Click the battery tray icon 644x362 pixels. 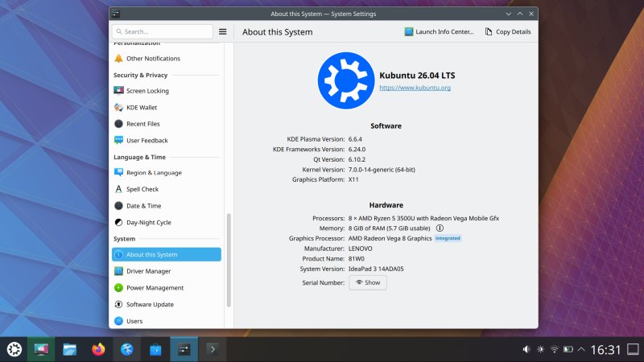[568, 349]
